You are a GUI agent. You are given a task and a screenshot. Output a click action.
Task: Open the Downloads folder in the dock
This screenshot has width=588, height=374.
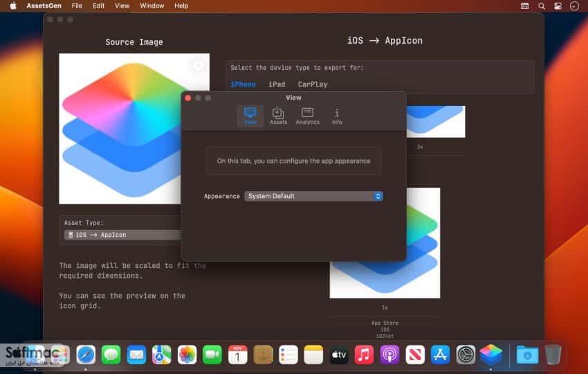coord(527,355)
